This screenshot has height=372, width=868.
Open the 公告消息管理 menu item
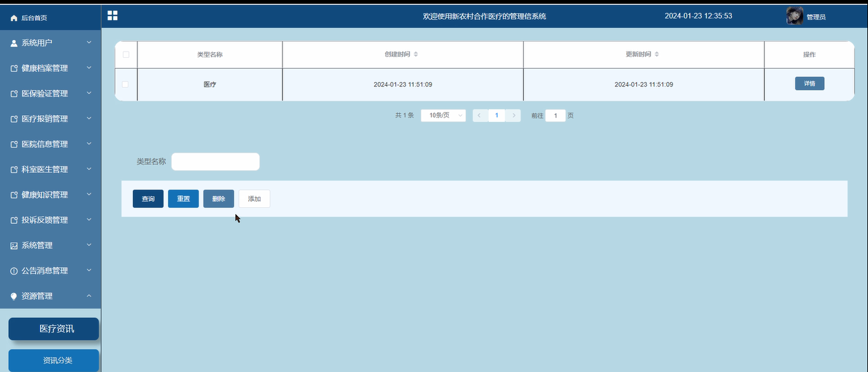click(50, 271)
